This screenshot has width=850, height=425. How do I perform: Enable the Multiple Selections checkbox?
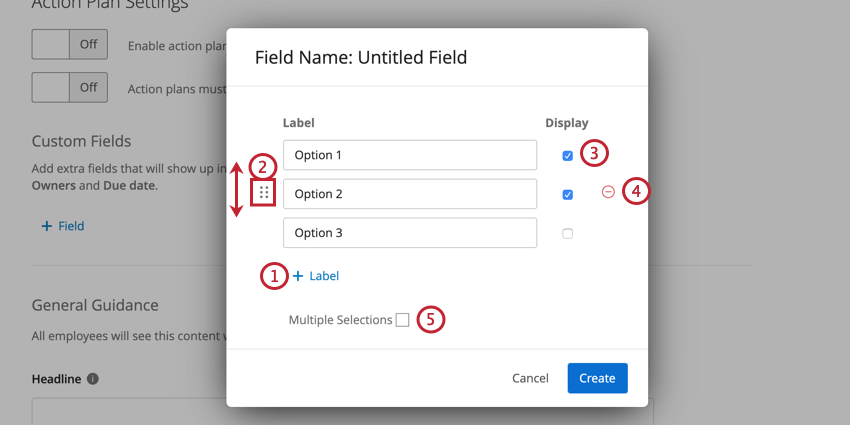coord(402,320)
